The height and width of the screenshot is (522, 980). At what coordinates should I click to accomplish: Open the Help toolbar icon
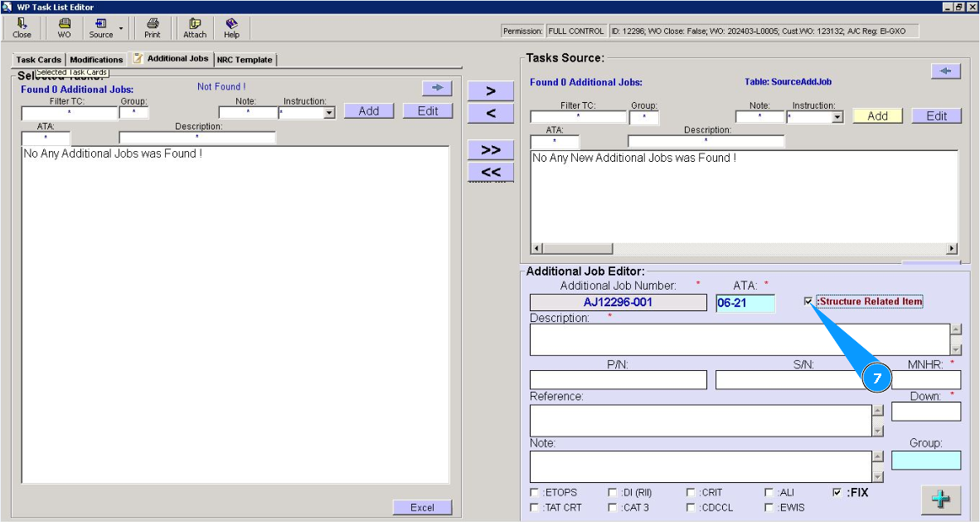click(x=231, y=28)
